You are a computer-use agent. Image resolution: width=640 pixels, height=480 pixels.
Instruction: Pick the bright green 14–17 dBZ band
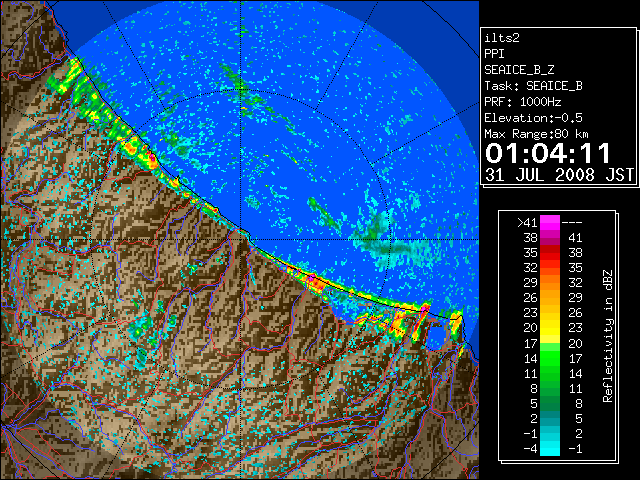(x=550, y=358)
